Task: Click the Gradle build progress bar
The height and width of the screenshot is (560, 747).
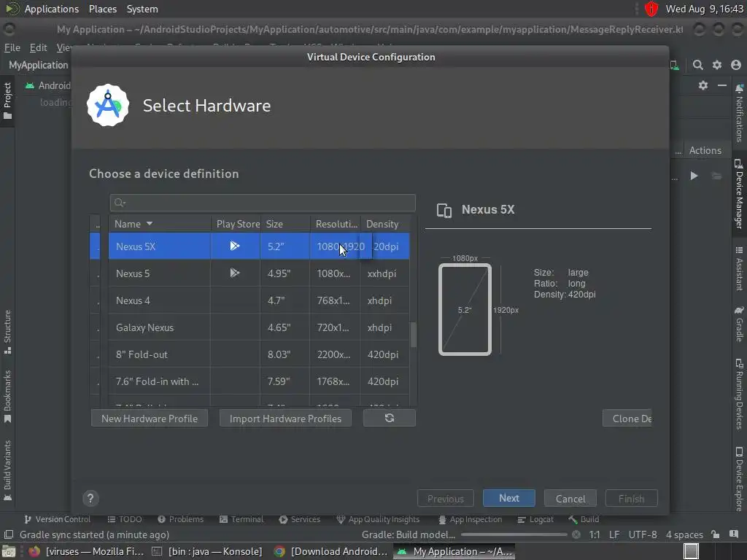Action: tap(514, 534)
